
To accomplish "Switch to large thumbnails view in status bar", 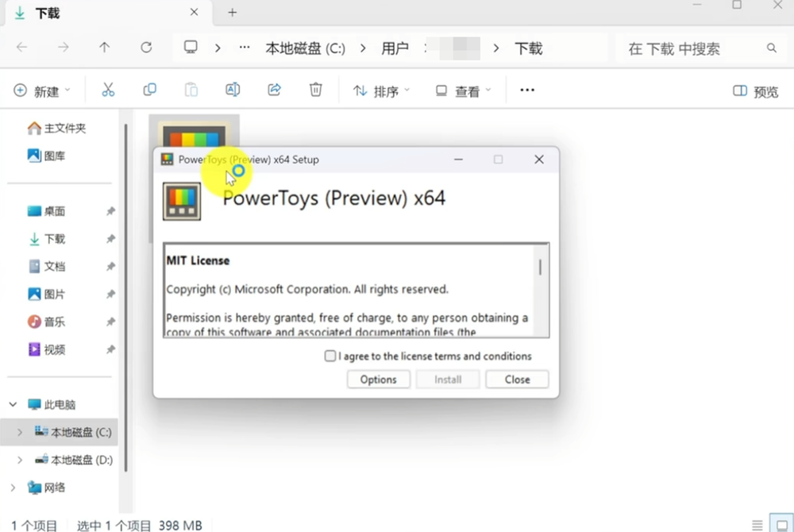I will (x=782, y=524).
